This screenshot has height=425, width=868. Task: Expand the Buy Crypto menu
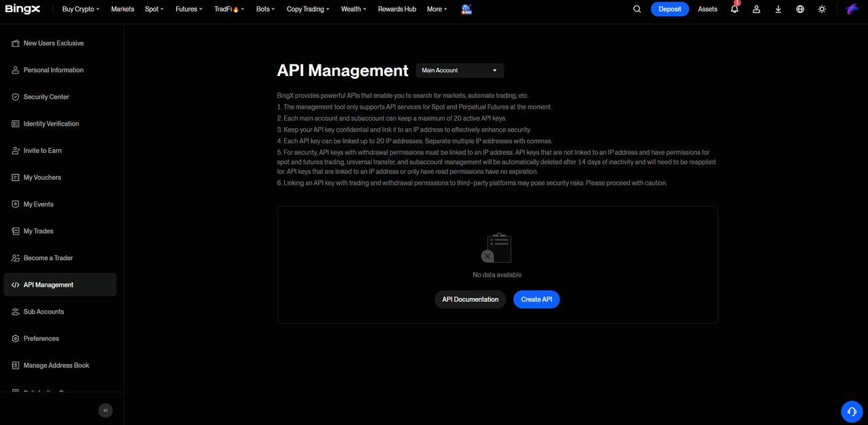(81, 9)
